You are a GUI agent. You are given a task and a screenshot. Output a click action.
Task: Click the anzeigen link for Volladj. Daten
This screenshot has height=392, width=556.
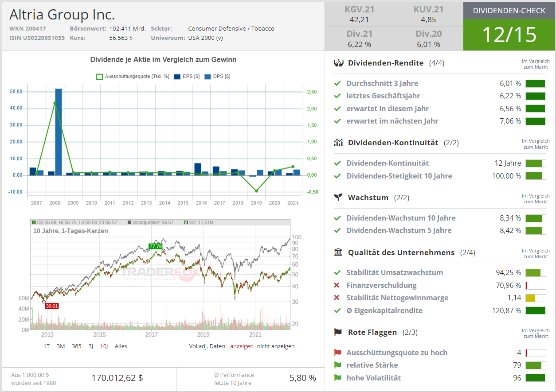(x=242, y=346)
